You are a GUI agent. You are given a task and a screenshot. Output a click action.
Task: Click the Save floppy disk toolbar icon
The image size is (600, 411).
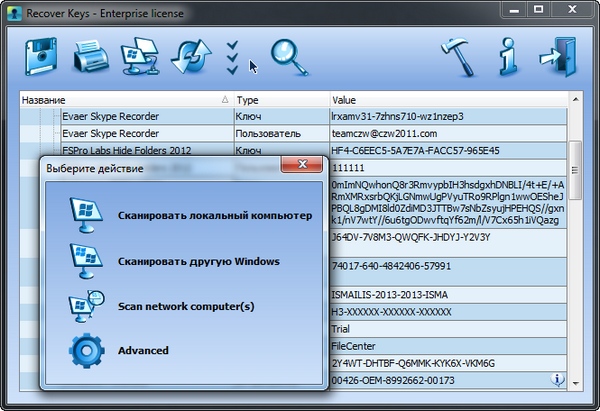pos(41,57)
